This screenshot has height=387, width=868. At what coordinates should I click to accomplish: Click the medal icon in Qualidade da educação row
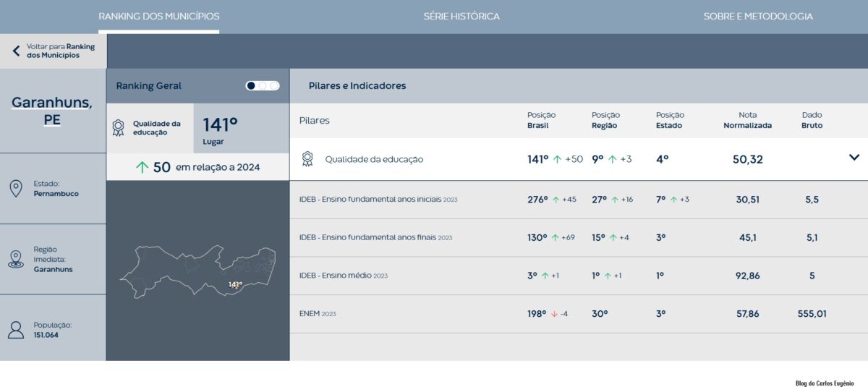[x=307, y=159]
